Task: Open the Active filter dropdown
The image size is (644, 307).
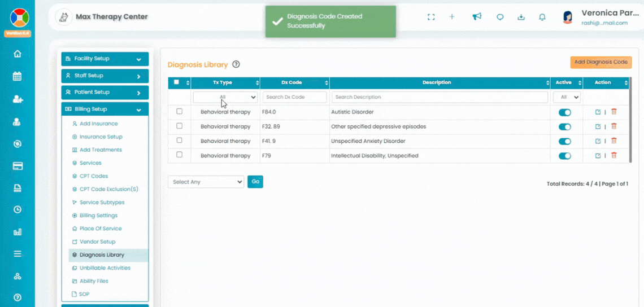Action: (567, 97)
